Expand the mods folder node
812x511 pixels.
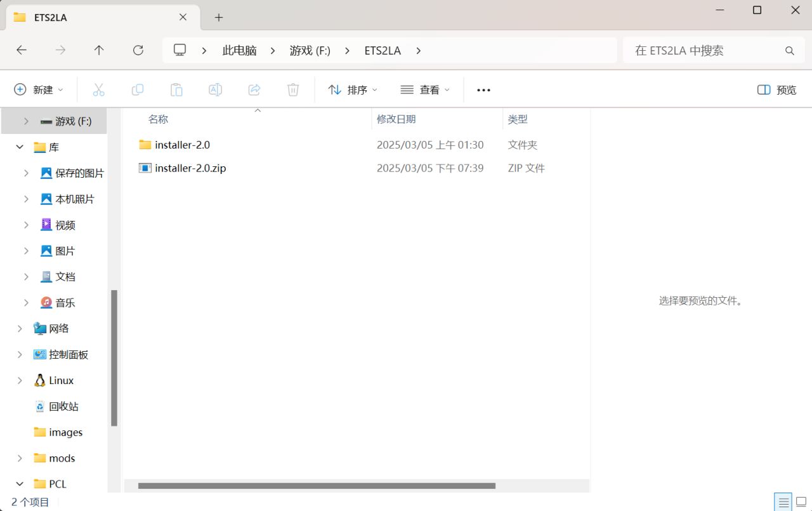(x=20, y=458)
